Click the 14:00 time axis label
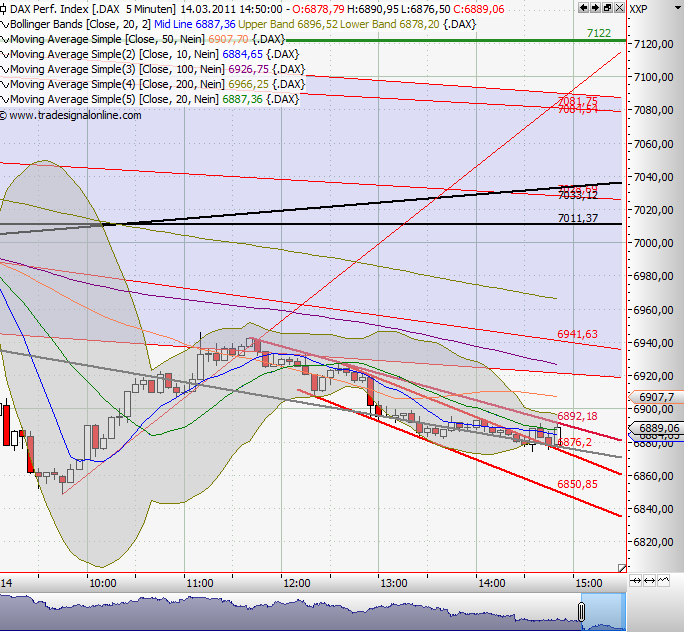 pos(492,583)
